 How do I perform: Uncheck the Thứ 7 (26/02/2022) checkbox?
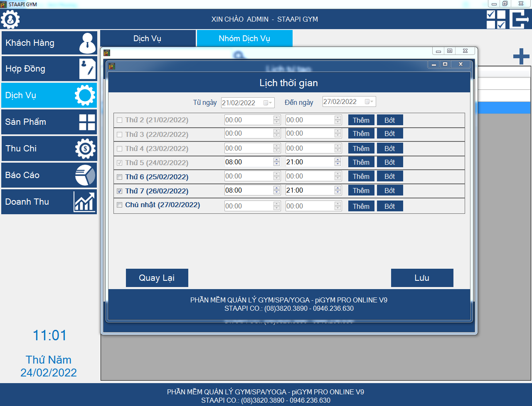tap(120, 191)
